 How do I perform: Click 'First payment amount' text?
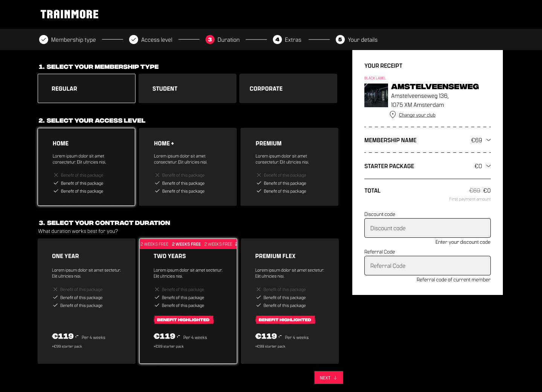[470, 199]
